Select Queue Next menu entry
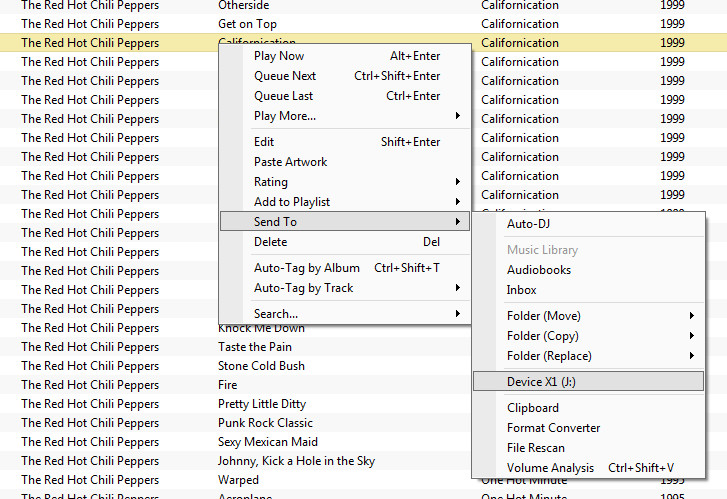This screenshot has width=727, height=499. (345, 76)
